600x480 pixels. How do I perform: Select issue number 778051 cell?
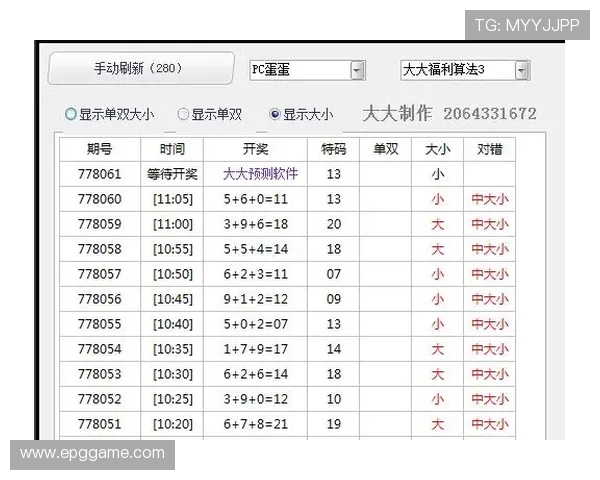100,424
